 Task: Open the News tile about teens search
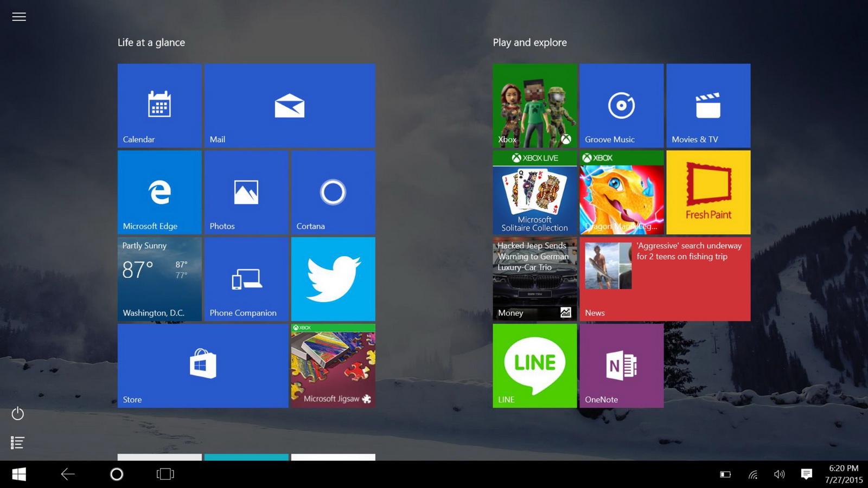[x=665, y=279]
